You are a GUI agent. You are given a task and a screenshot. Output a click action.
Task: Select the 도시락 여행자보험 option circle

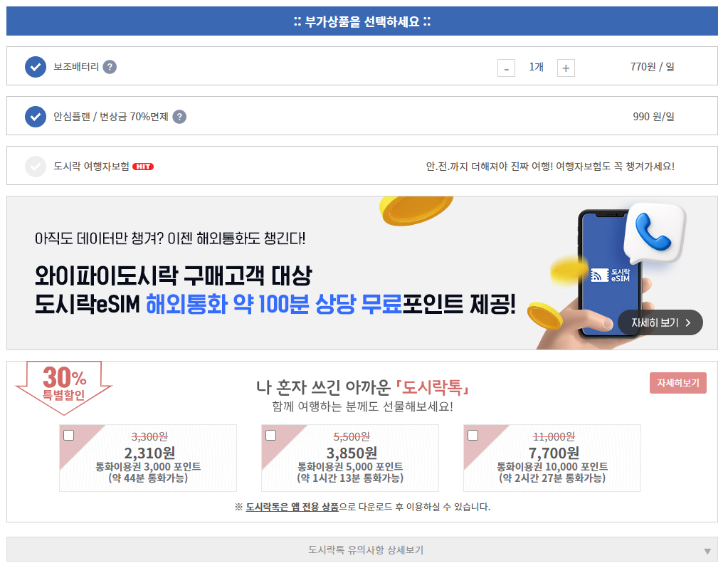36,167
